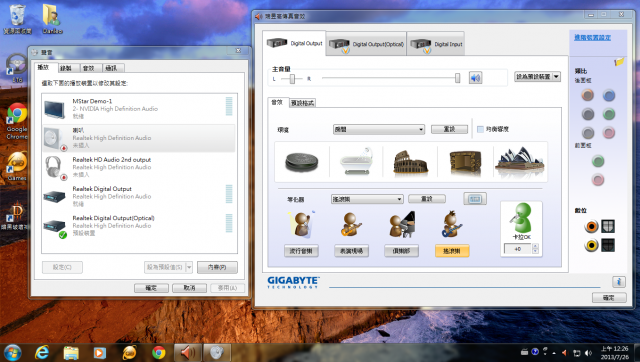This screenshot has width=640, height=362.
Task: Reset the equalizer setting
Action: coord(427,199)
